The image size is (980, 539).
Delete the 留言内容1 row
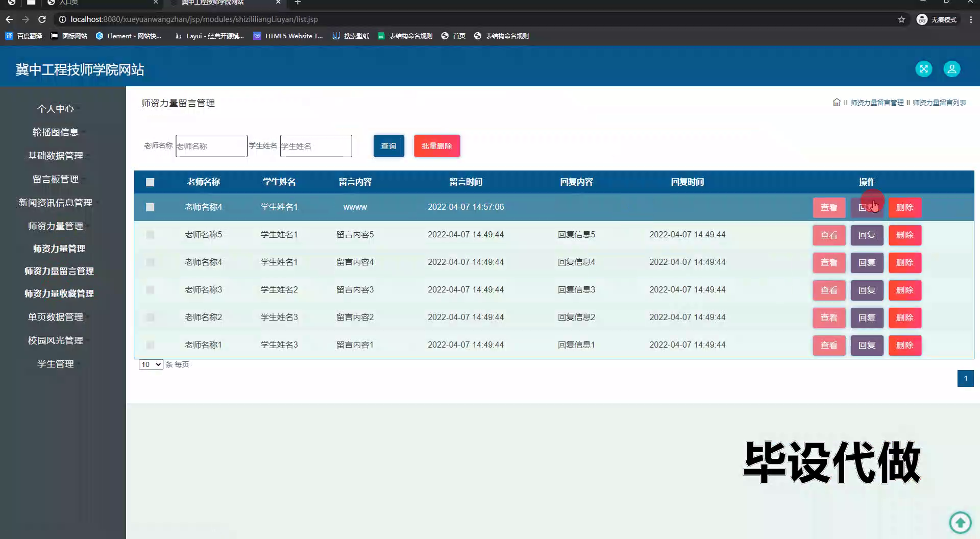click(x=904, y=346)
